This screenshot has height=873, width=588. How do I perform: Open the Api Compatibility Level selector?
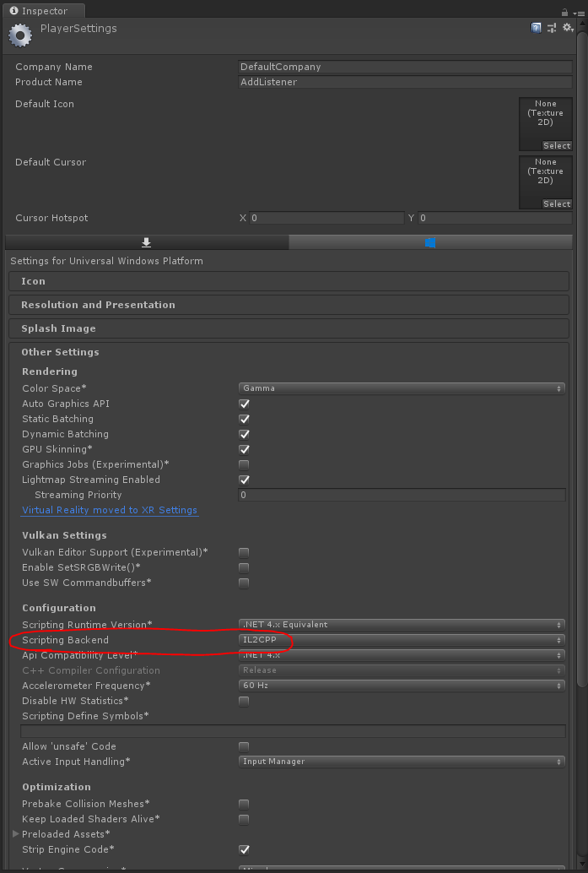tap(402, 655)
